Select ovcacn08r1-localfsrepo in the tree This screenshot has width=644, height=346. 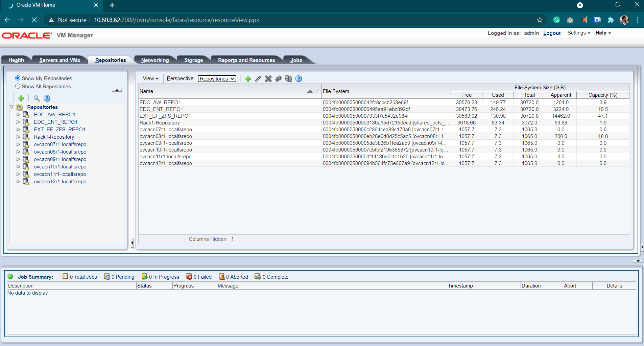[x=60, y=152]
